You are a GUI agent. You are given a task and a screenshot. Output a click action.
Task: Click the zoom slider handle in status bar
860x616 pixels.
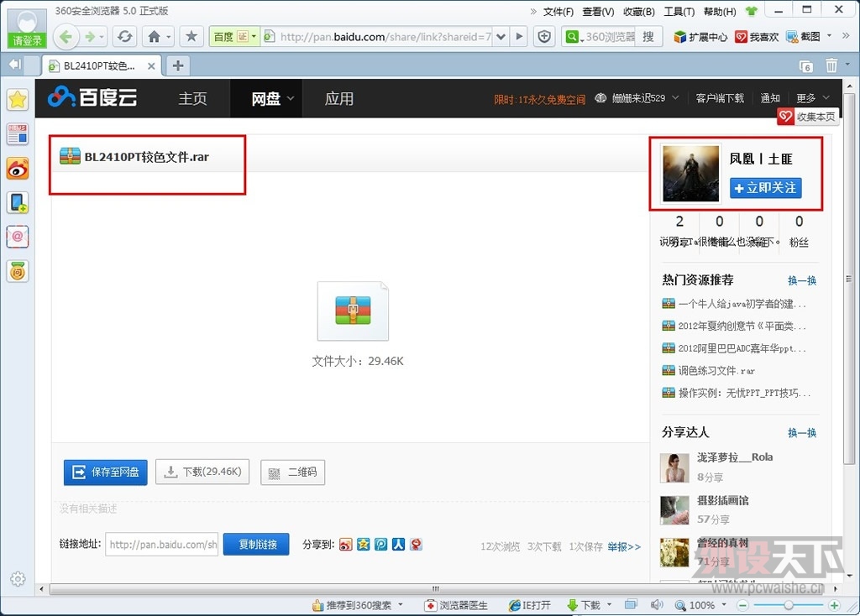pyautogui.click(x=788, y=605)
